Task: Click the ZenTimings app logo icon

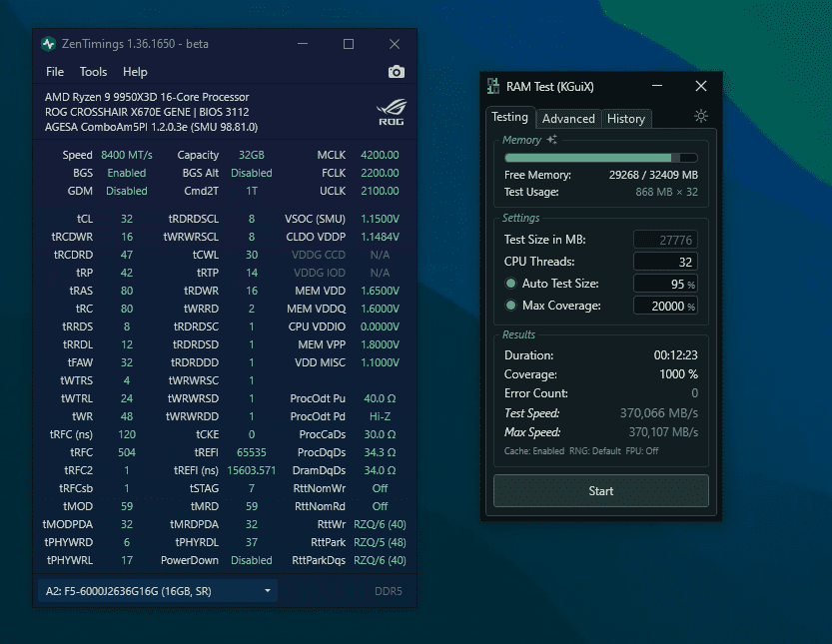Action: click(48, 44)
